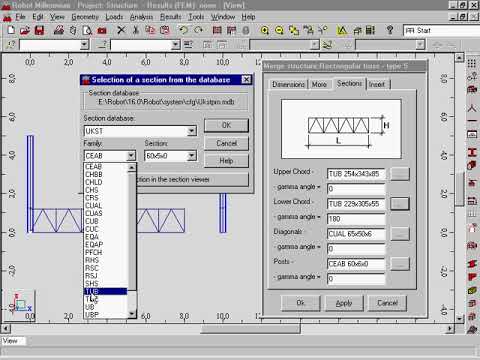Click Ok in the Merge structure dialog

301,303
